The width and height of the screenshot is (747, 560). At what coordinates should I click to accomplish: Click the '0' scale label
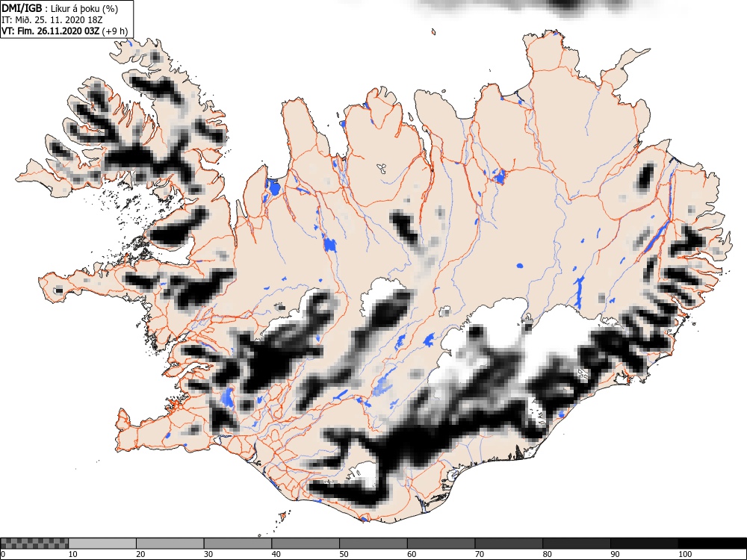[x=3, y=554]
